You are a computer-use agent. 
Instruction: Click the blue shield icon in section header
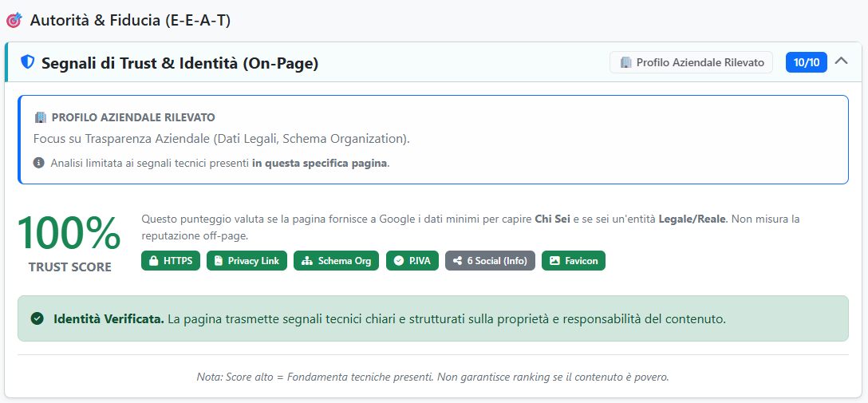coord(28,62)
